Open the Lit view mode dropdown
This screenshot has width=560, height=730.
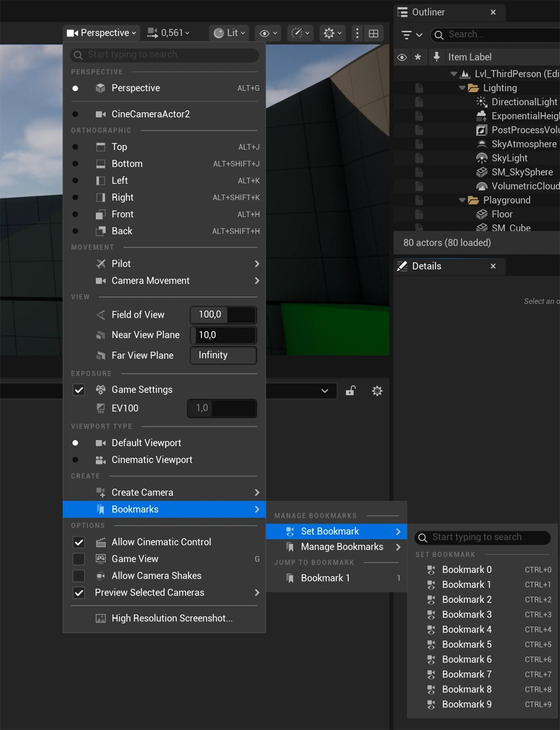pos(229,33)
